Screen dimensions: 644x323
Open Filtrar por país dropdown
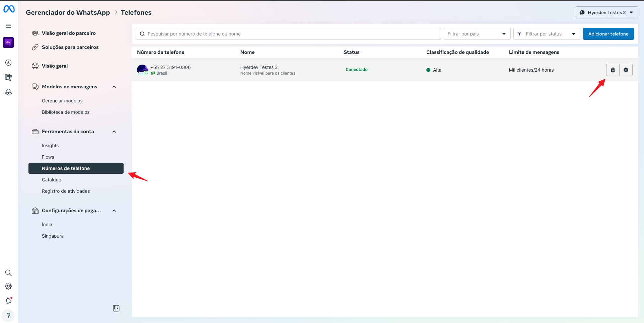coord(477,34)
